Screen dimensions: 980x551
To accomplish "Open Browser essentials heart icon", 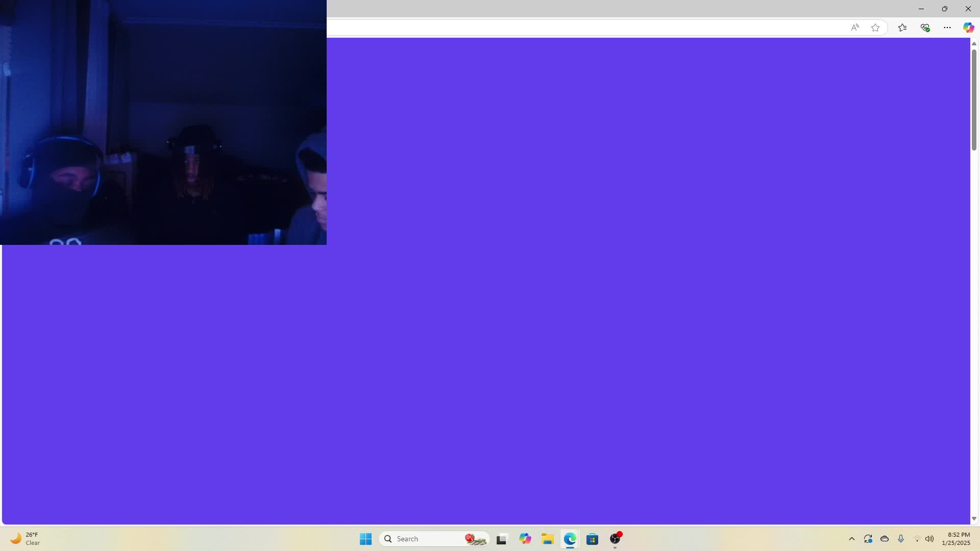I will tap(925, 28).
